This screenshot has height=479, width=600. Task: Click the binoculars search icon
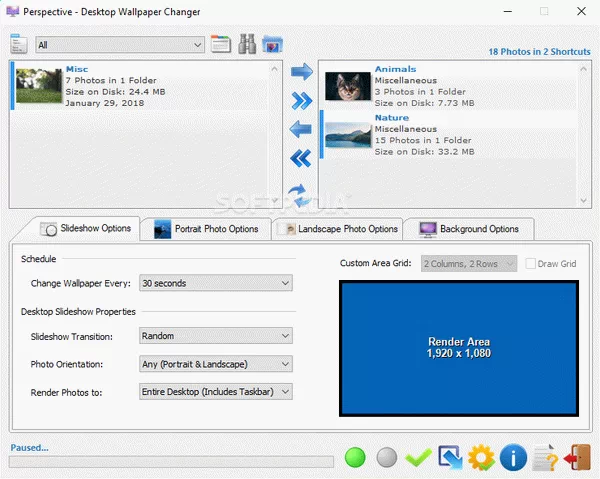point(247,44)
